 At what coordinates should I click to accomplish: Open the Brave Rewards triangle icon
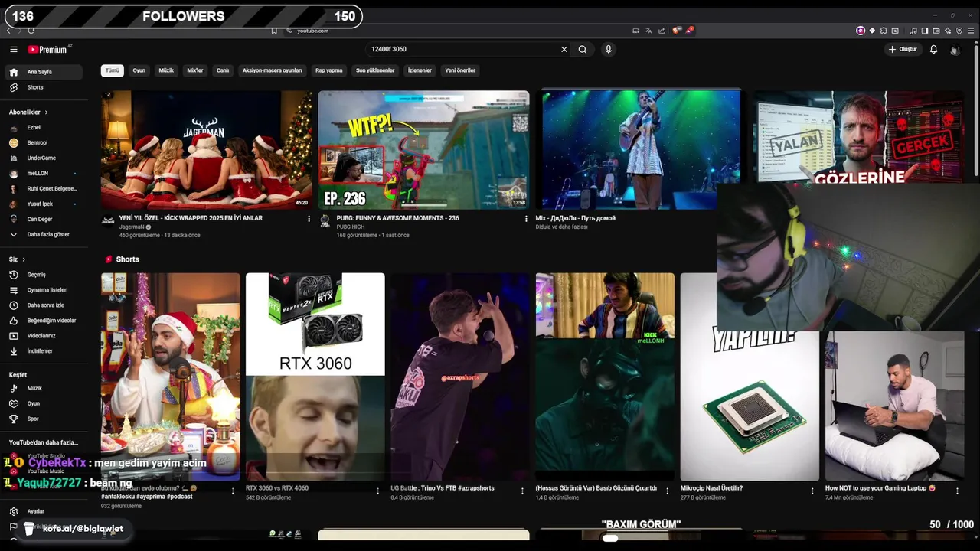(x=688, y=31)
